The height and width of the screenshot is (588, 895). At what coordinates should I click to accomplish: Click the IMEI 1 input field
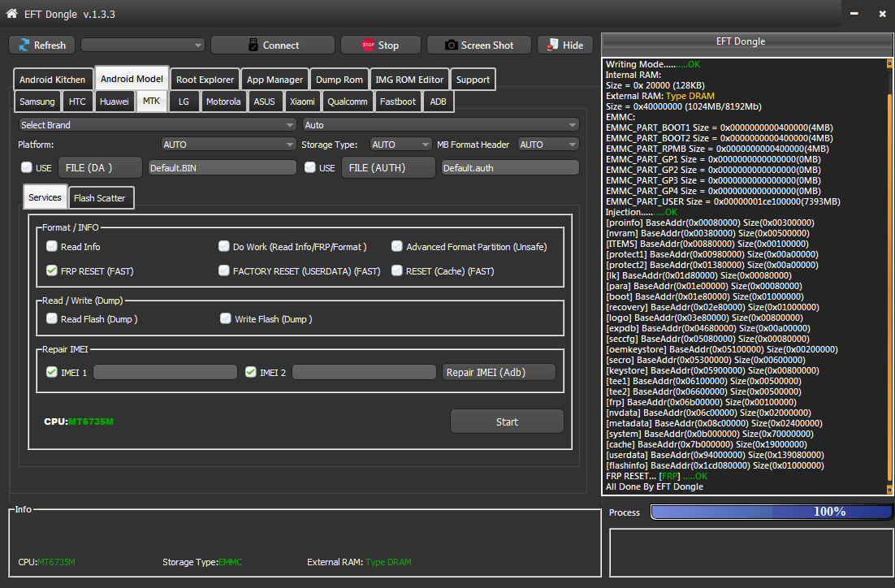166,372
